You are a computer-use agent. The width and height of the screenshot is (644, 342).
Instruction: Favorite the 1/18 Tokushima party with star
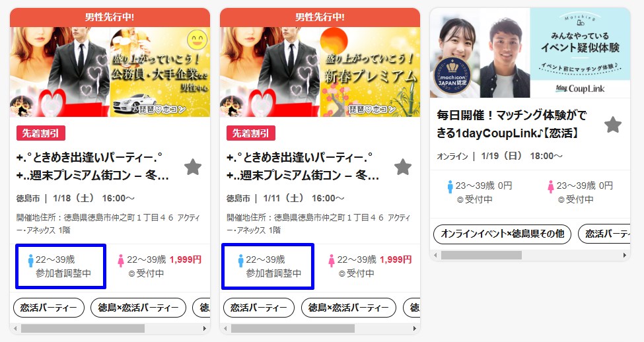193,166
